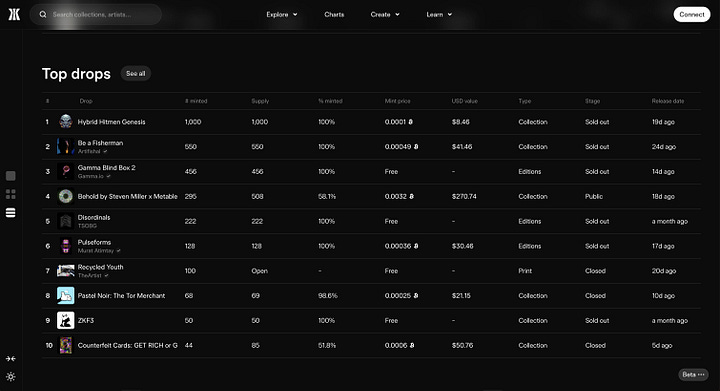Click the site logo in header
720x391 pixels.
[x=14, y=14]
